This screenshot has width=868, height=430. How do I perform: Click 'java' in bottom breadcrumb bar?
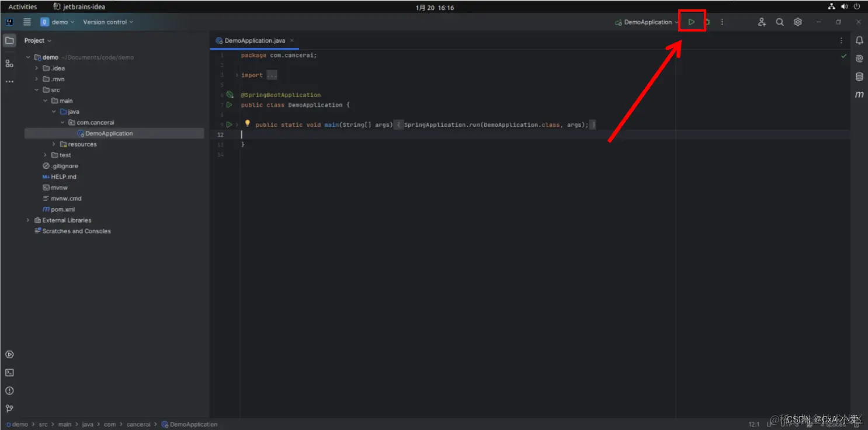pyautogui.click(x=87, y=424)
